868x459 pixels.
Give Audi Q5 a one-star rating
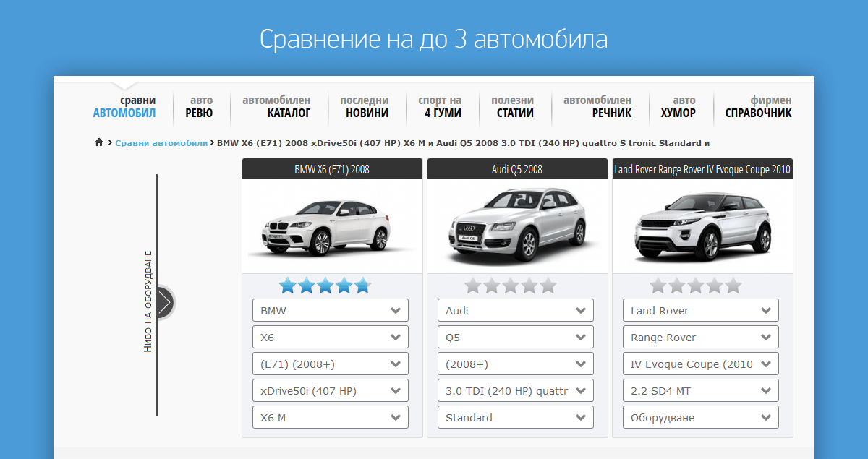pyautogui.click(x=473, y=286)
